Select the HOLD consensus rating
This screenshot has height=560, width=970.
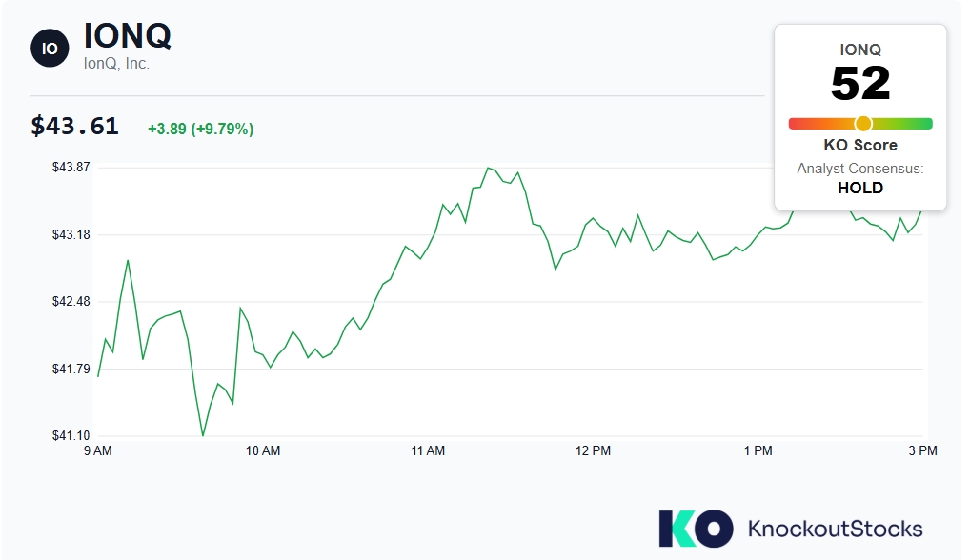(x=859, y=188)
